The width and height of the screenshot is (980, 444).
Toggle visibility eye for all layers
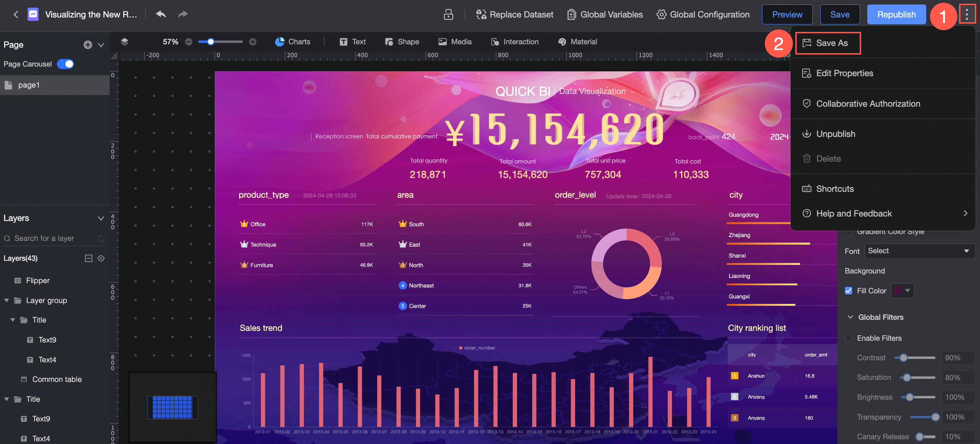tap(101, 258)
